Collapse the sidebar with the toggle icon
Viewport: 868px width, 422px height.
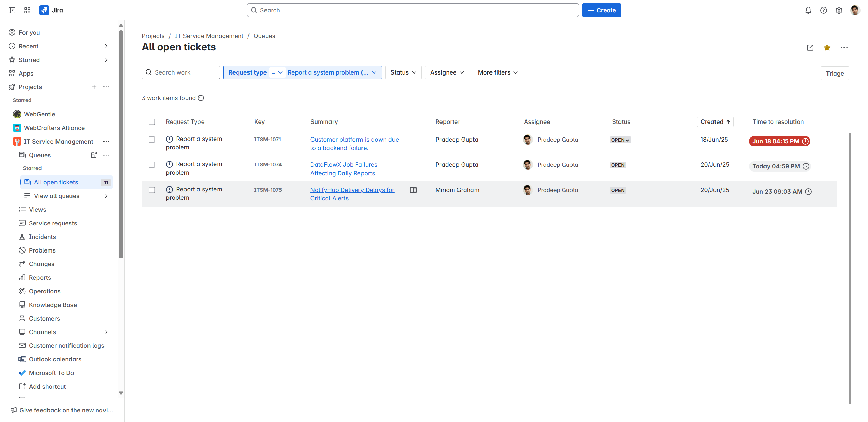12,10
